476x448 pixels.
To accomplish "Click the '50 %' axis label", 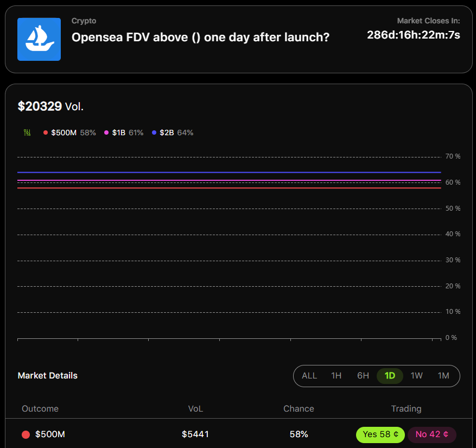I will (453, 209).
